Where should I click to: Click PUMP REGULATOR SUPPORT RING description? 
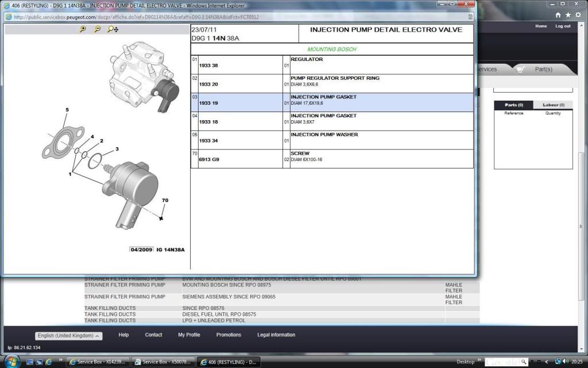point(335,78)
